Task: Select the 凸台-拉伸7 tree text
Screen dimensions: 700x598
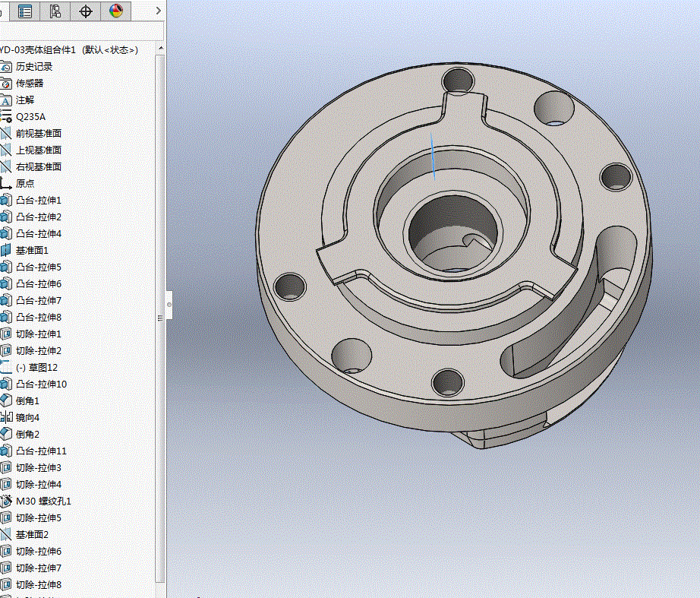Action: coord(39,300)
